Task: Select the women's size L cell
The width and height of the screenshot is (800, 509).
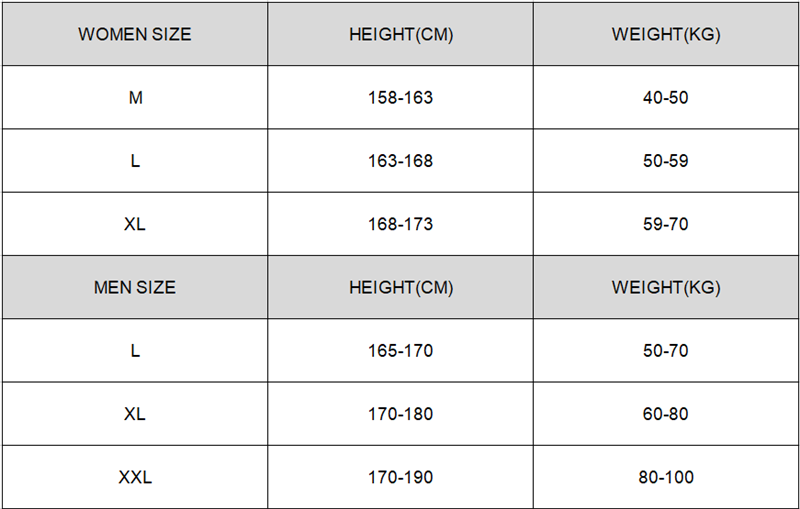Action: tap(135, 161)
